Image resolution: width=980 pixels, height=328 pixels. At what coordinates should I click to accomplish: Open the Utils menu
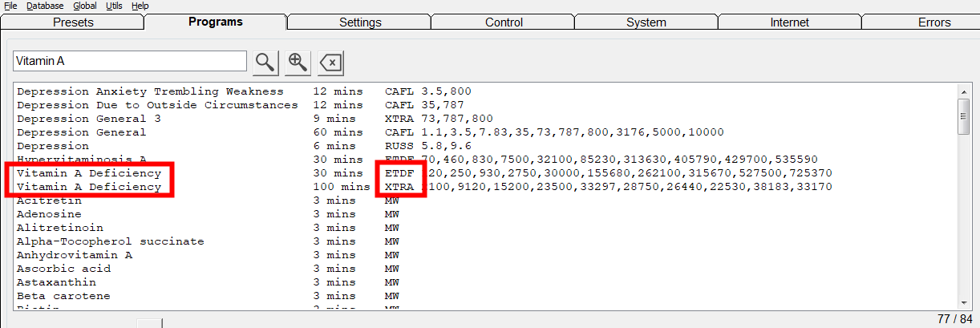114,6
